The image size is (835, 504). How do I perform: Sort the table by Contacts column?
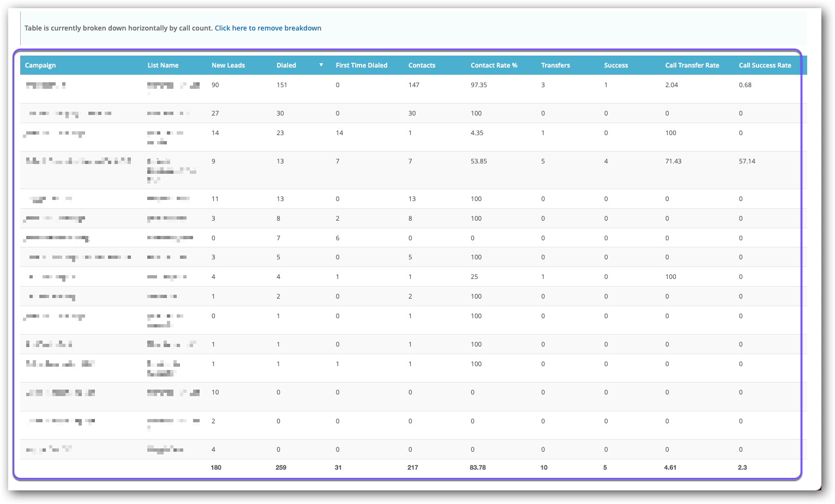click(422, 65)
